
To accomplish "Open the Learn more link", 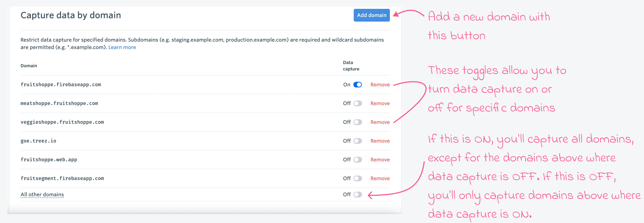I will point(122,47).
